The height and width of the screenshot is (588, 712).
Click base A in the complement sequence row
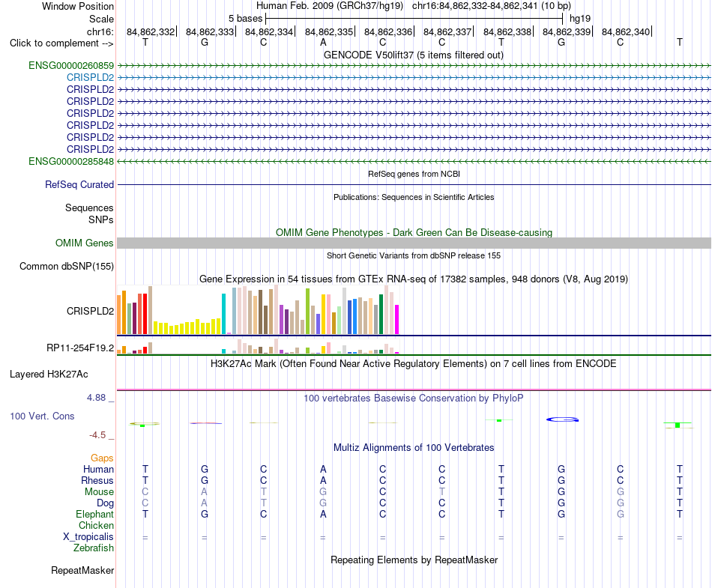[323, 43]
